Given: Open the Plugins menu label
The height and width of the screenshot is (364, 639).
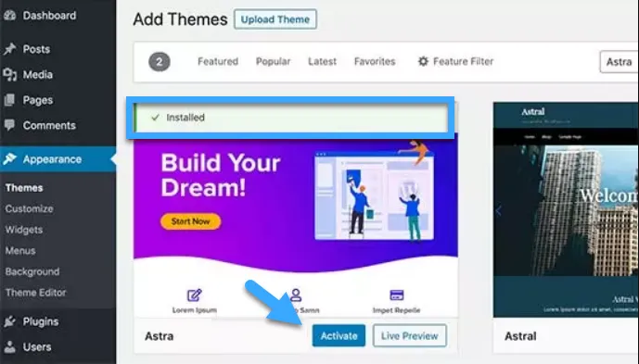Looking at the screenshot, I should (x=41, y=321).
